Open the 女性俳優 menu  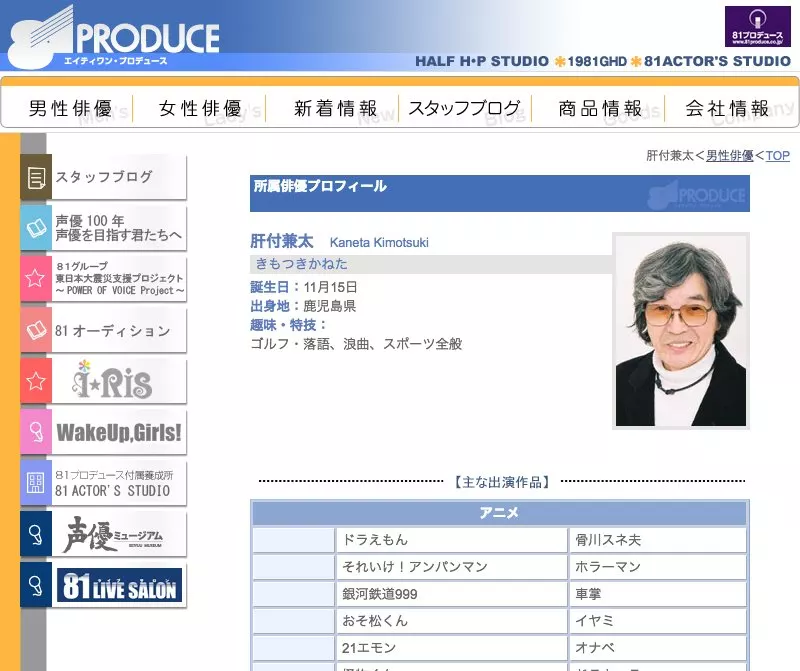pos(200,108)
